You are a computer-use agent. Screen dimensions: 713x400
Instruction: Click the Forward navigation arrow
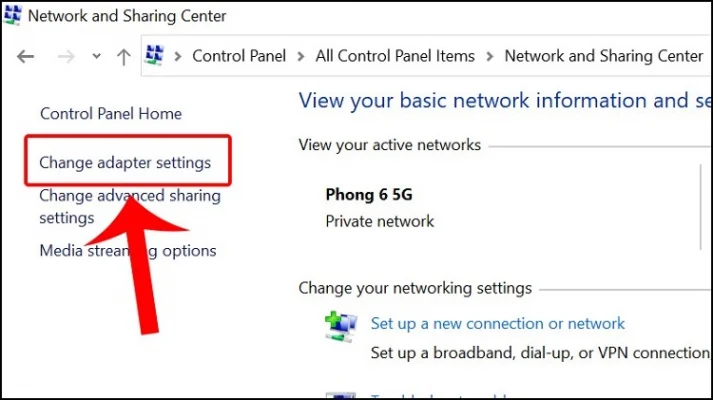(66, 57)
